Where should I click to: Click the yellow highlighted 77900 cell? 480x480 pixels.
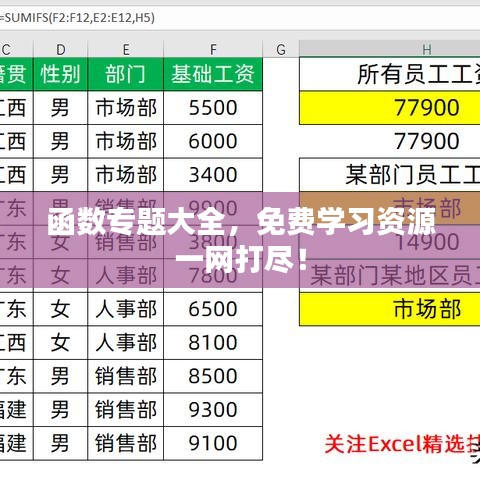[x=390, y=108]
